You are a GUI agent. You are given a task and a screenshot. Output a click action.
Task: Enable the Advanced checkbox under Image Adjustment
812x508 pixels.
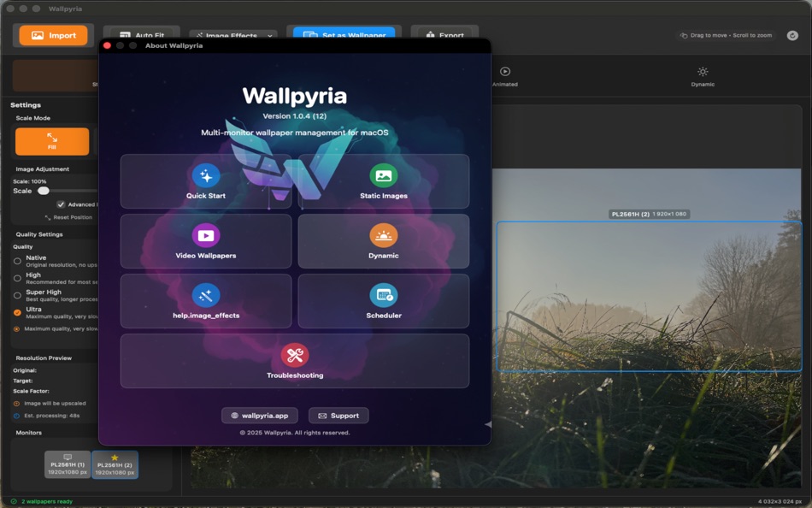(62, 204)
